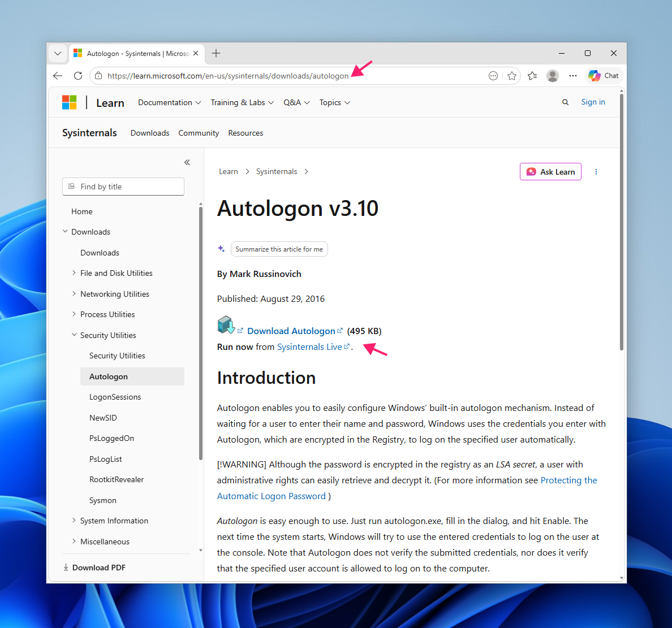This screenshot has height=628, width=672.
Task: Expand File and Disk Utilities section
Action: point(74,273)
